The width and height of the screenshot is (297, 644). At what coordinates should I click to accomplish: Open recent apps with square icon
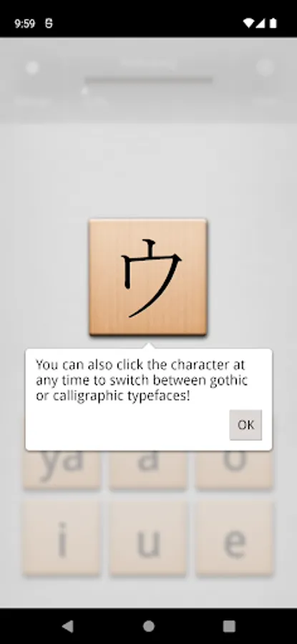pyautogui.click(x=229, y=626)
